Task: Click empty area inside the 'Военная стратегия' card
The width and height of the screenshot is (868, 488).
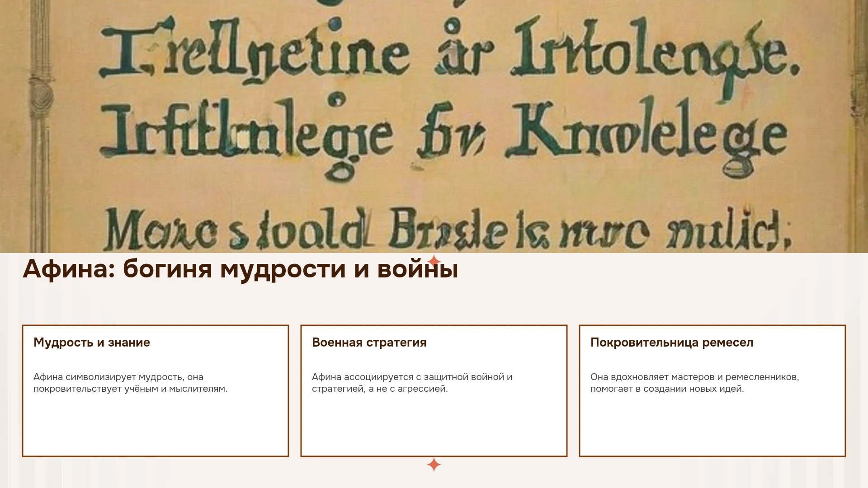Action: (x=434, y=427)
